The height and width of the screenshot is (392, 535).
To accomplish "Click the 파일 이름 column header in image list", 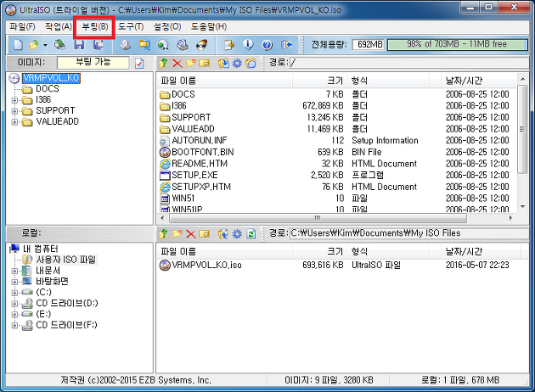I will point(225,81).
